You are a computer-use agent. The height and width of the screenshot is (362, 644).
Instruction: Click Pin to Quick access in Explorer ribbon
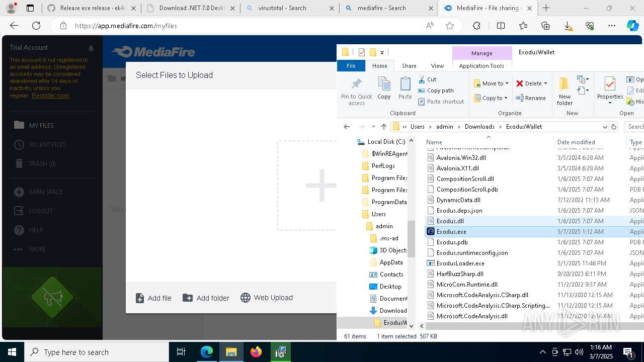[x=357, y=92]
